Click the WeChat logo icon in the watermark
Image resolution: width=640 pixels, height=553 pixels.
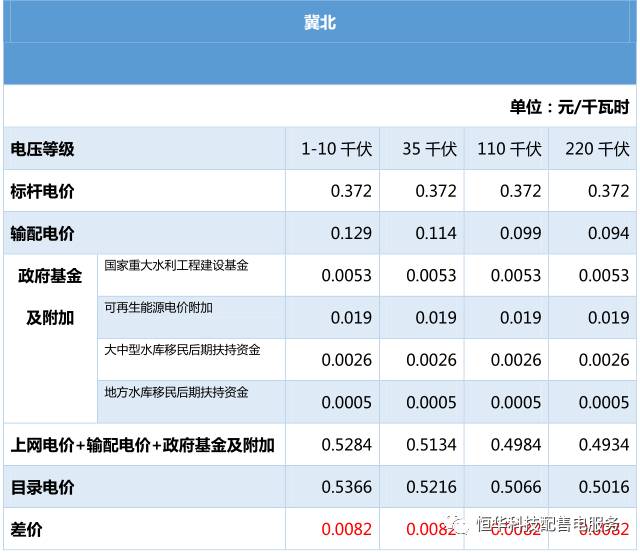[461, 524]
